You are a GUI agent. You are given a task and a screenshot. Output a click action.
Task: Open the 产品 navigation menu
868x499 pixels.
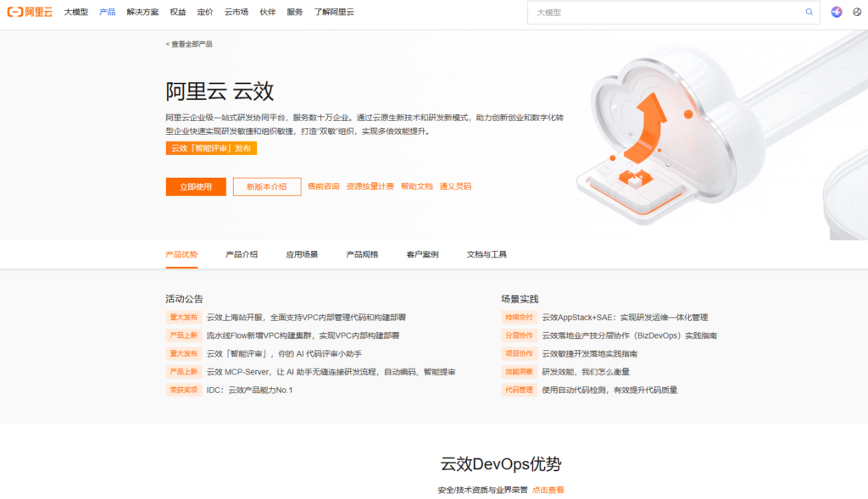pos(106,12)
